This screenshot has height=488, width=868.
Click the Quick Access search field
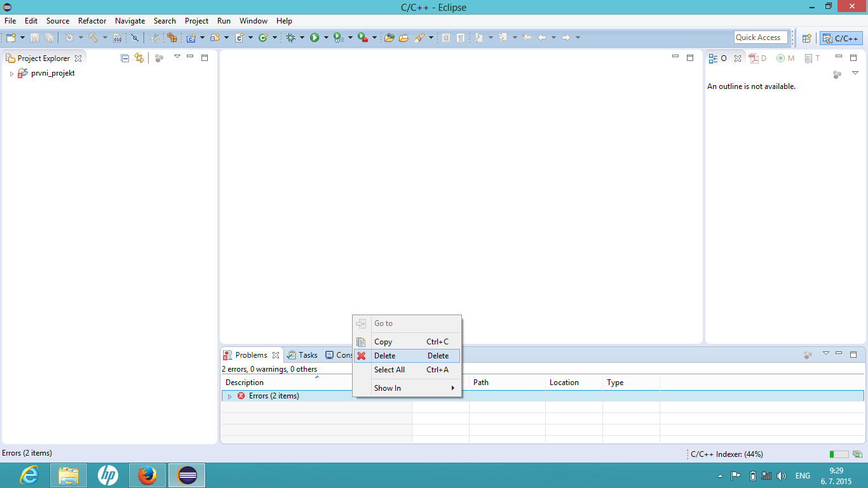click(x=760, y=37)
